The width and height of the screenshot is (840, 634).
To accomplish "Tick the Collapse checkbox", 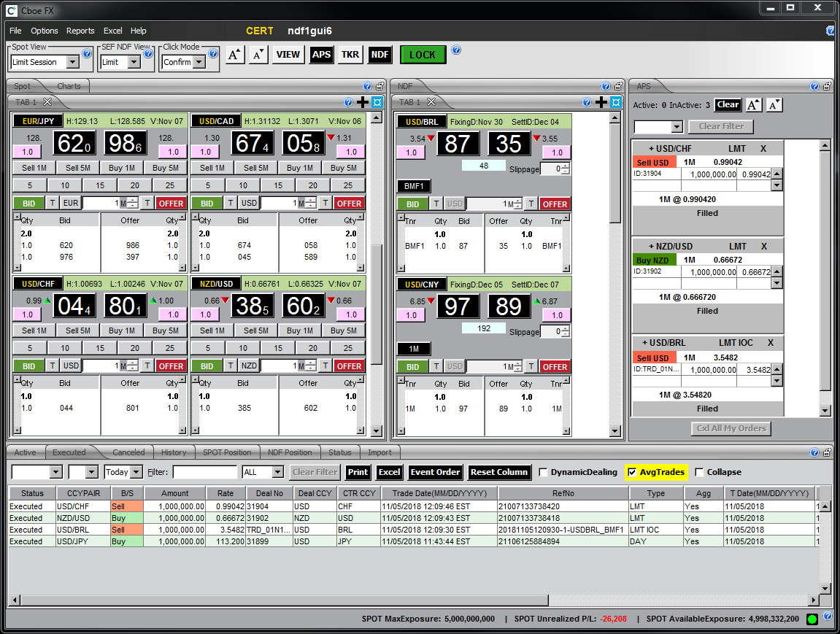I will [x=700, y=472].
